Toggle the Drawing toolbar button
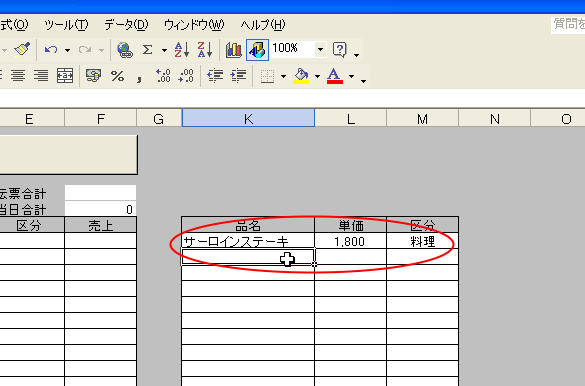This screenshot has height=386, width=585. [257, 50]
